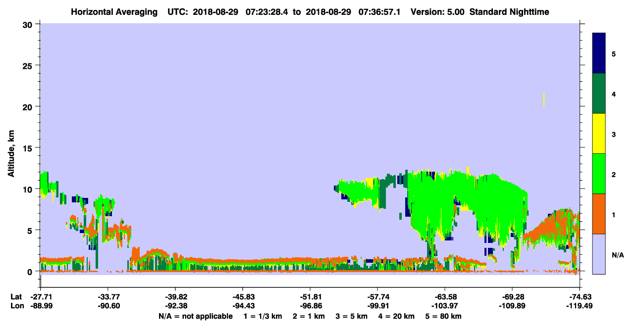Click the latitude value -39.82
644x330 pixels.
tap(175, 297)
